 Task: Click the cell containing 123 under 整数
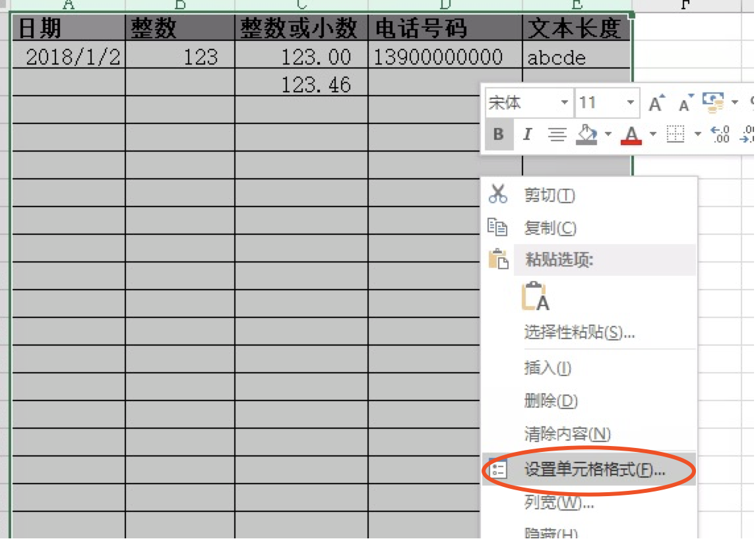point(180,55)
